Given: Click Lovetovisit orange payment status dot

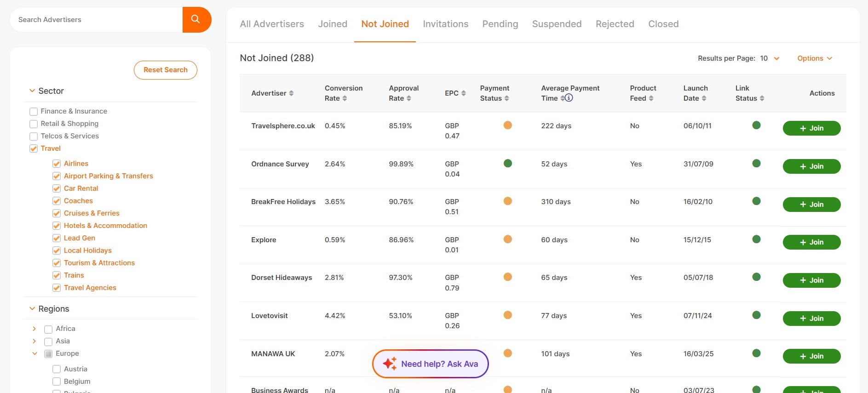Looking at the screenshot, I should pos(508,315).
